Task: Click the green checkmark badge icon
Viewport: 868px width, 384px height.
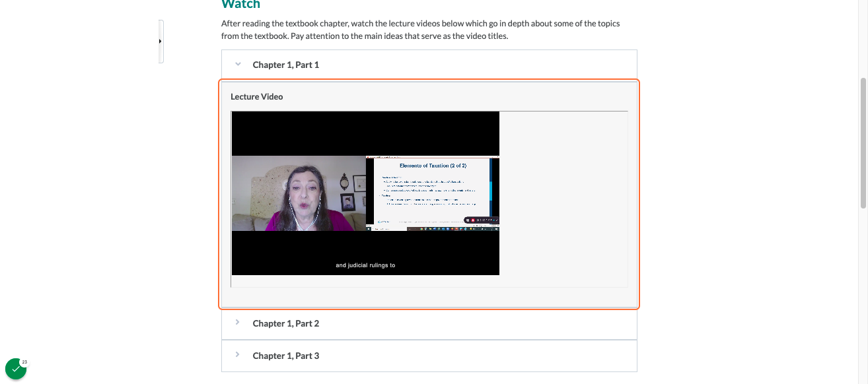Action: (16, 369)
